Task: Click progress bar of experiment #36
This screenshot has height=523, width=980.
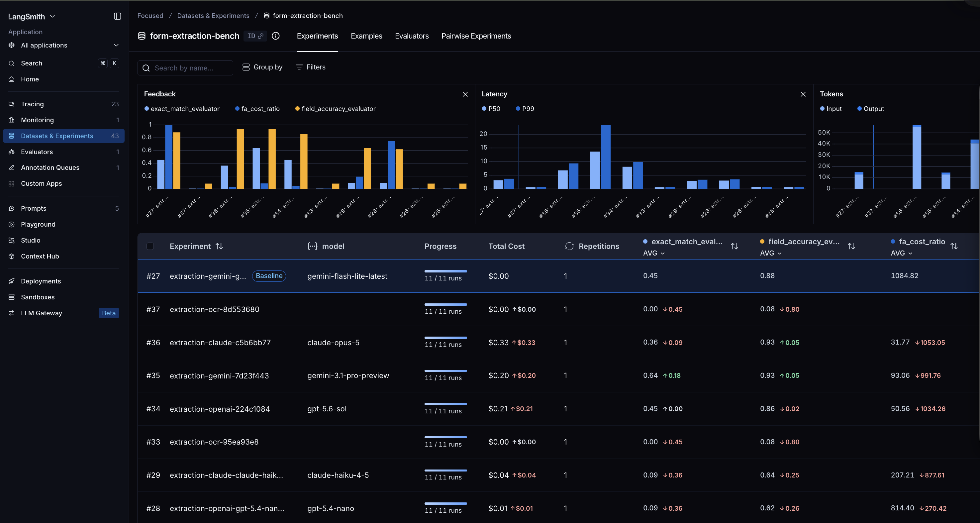Action: click(x=445, y=338)
